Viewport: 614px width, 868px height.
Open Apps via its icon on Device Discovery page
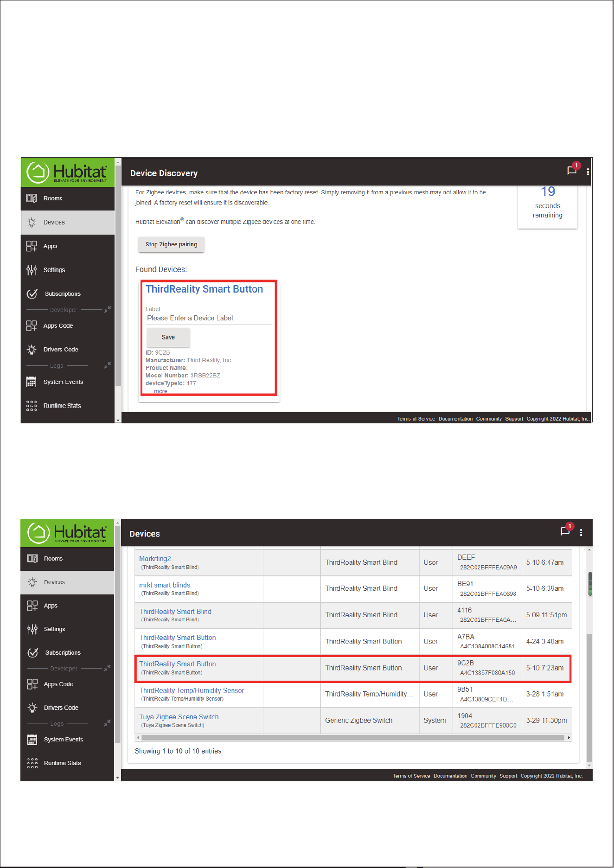(32, 246)
